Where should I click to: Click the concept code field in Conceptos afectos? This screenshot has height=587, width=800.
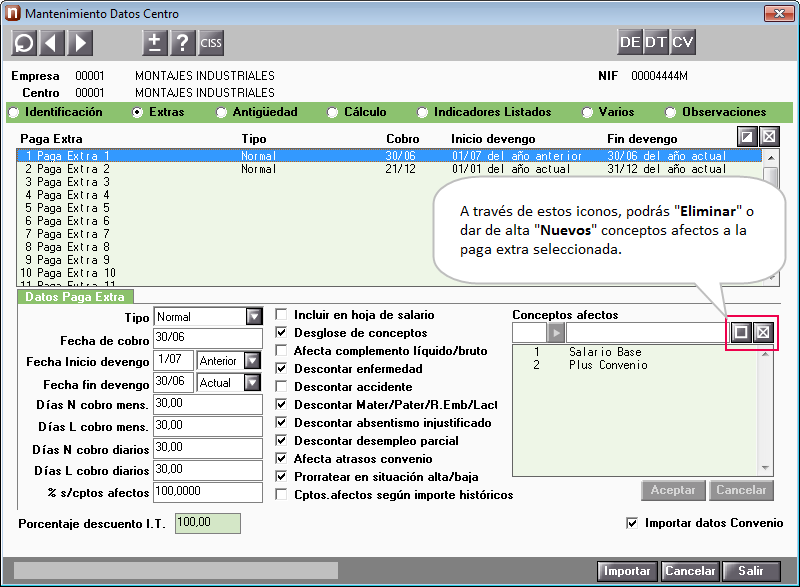point(529,333)
